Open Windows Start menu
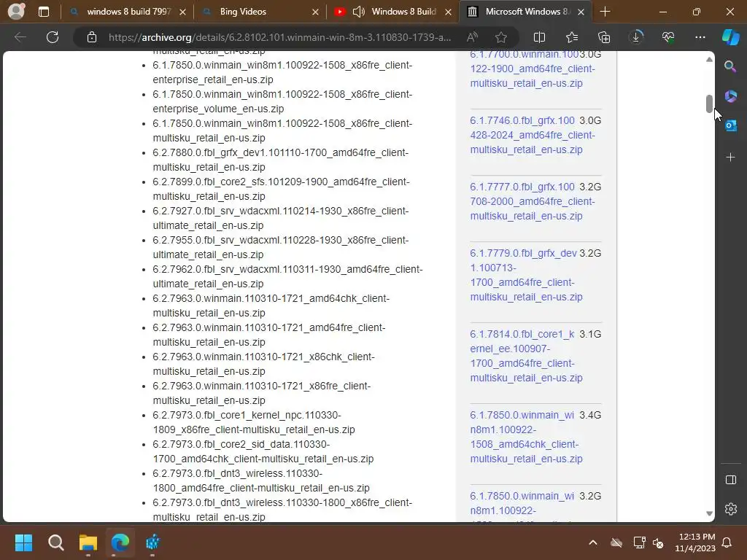Image resolution: width=747 pixels, height=560 pixels. 23,542
